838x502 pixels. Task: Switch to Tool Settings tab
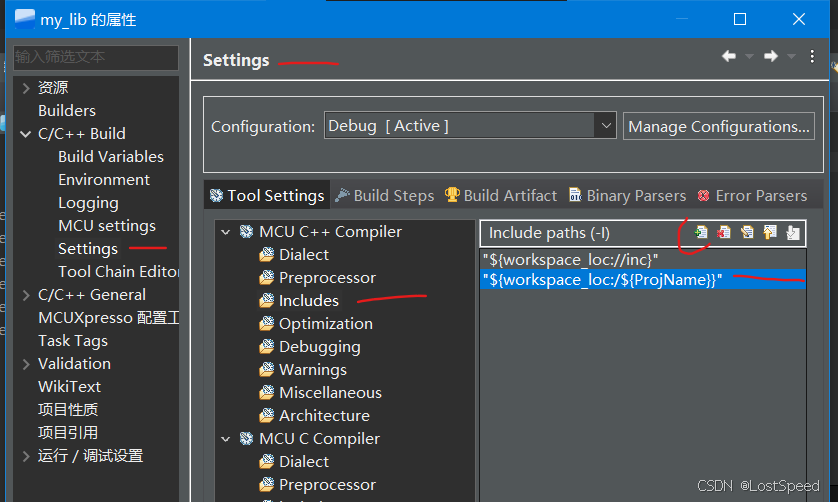[x=267, y=196]
